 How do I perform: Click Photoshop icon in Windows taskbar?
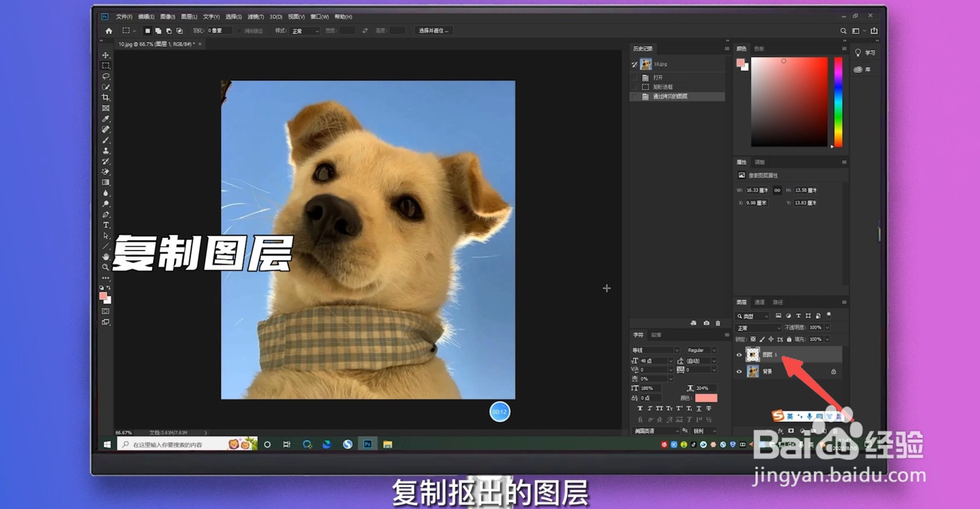(367, 444)
